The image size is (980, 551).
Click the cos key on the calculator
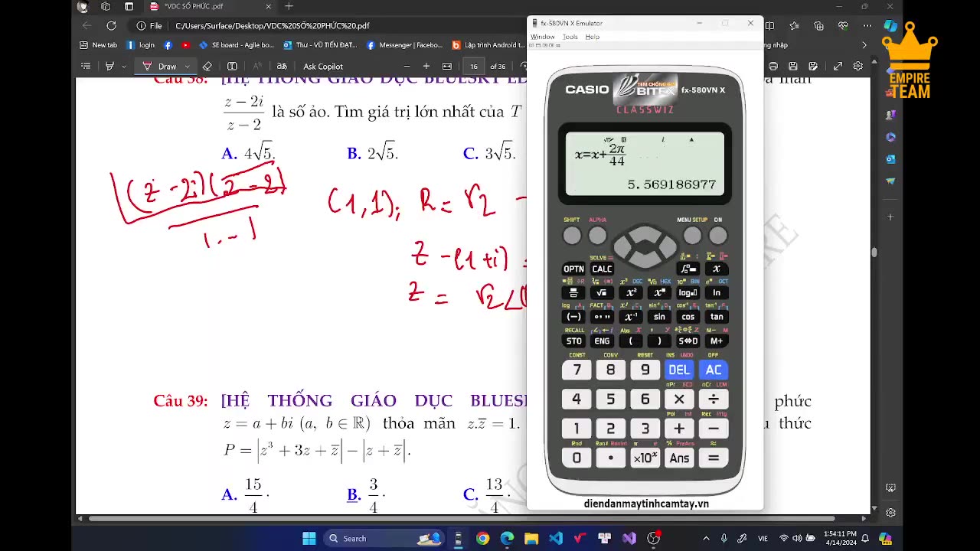(x=688, y=316)
